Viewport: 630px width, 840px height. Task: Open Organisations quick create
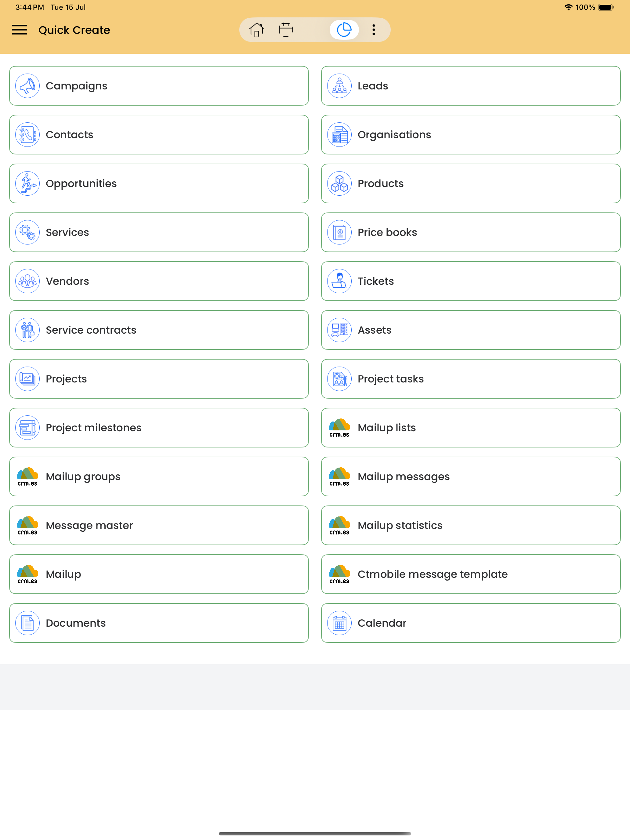[470, 135]
